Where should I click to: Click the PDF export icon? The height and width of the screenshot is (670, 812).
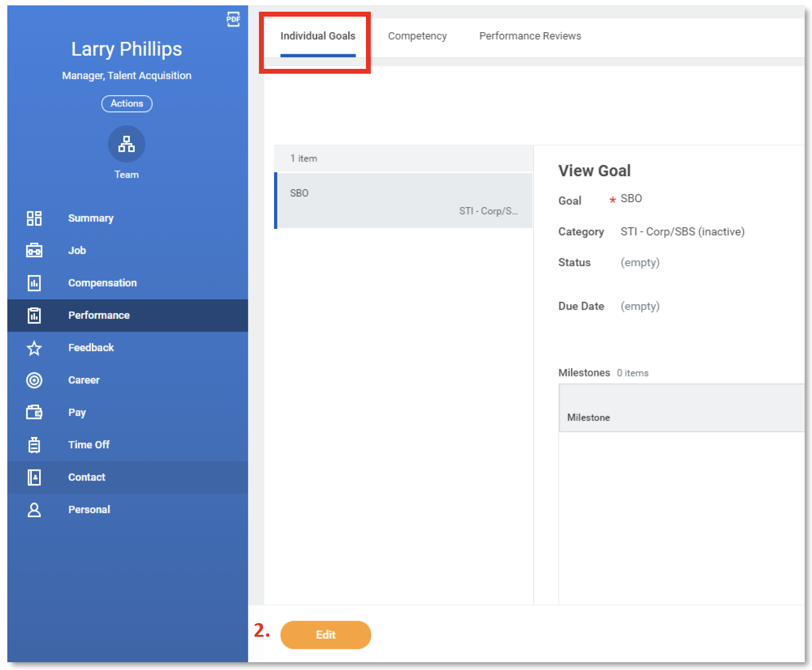tap(234, 20)
